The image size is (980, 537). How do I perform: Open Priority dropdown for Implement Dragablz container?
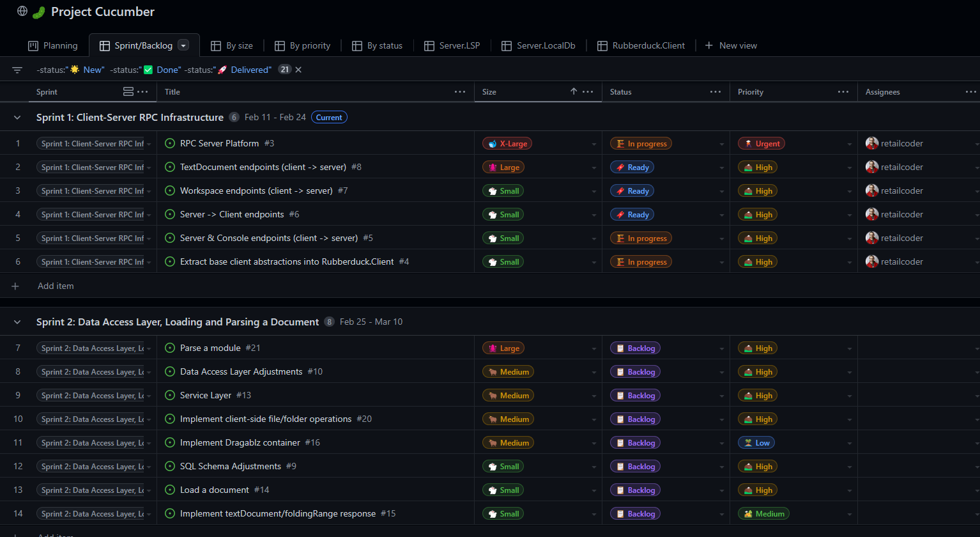tap(849, 444)
